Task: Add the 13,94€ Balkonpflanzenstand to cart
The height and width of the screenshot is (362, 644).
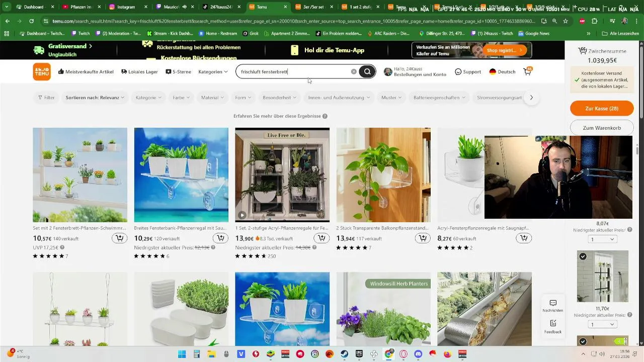Action: point(423,238)
